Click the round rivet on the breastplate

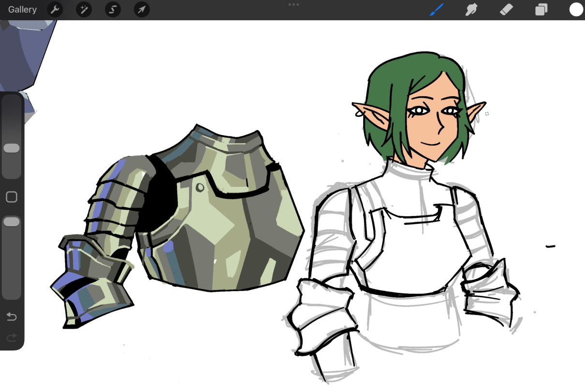200,187
